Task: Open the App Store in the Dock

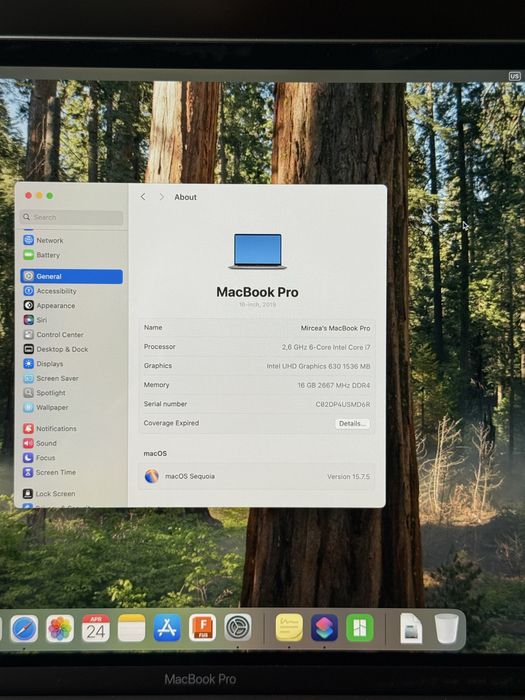Action: pos(167,628)
